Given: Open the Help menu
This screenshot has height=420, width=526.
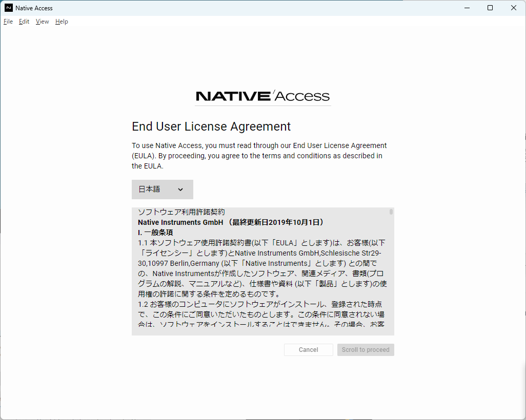Looking at the screenshot, I should pos(62,22).
